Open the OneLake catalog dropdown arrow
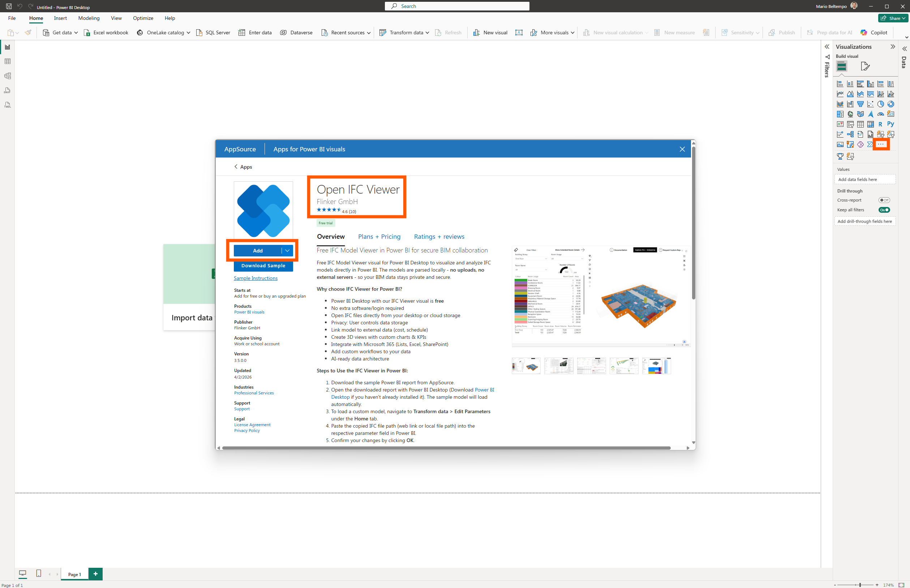Screen dimensions: 910x588 188,33
